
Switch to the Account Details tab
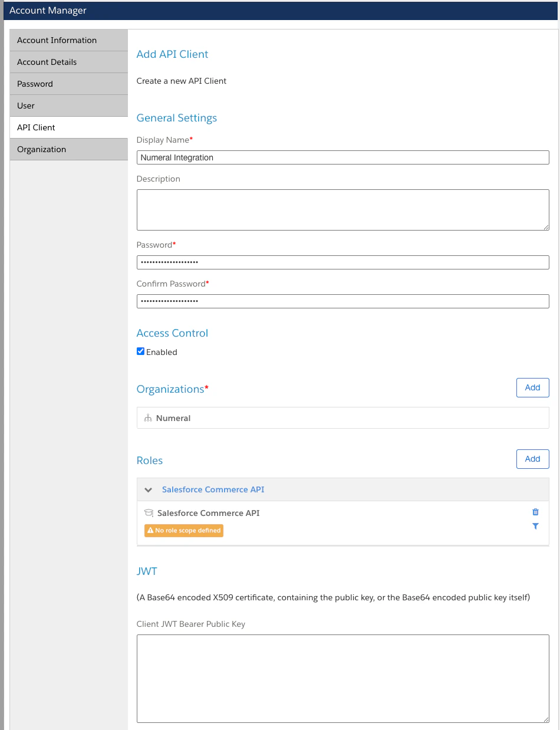pos(69,62)
